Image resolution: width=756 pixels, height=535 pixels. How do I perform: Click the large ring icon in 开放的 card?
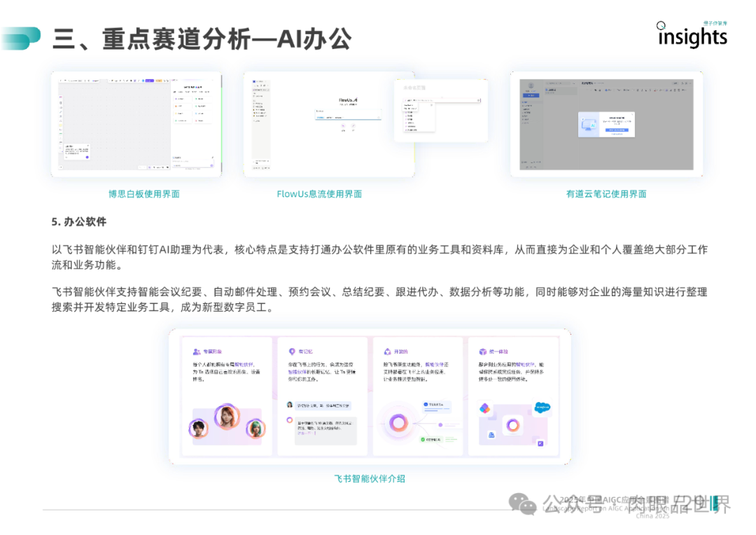click(x=398, y=423)
